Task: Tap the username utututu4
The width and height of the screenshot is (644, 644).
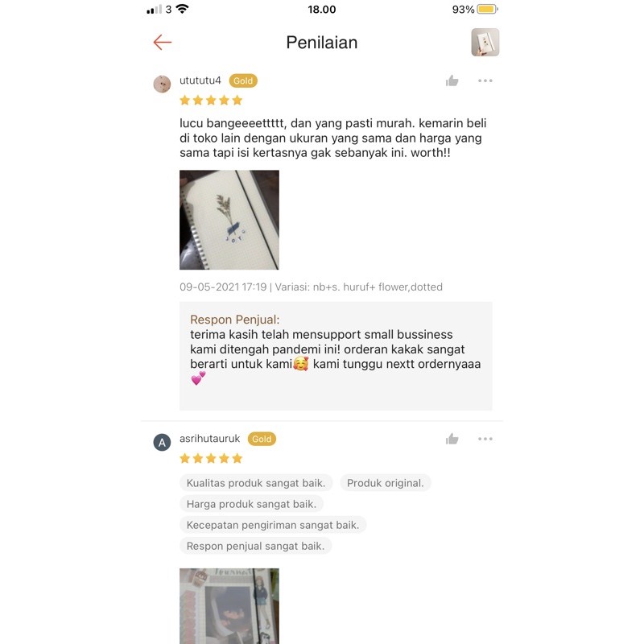Action: [x=200, y=80]
